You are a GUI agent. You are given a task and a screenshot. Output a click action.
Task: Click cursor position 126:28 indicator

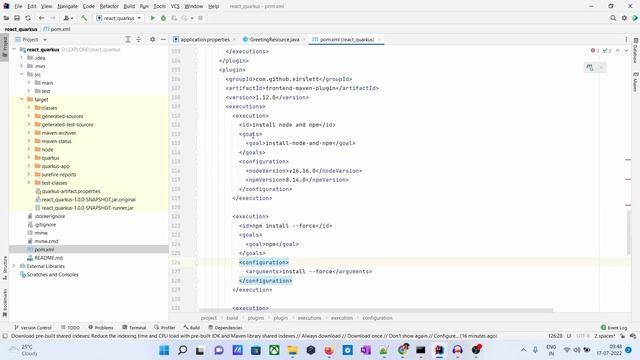(555, 336)
